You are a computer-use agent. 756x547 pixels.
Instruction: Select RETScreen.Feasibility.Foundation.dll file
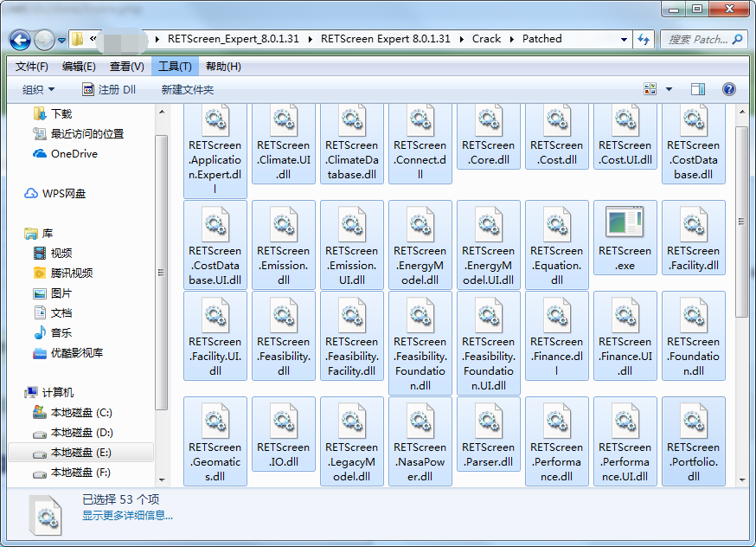(x=420, y=343)
